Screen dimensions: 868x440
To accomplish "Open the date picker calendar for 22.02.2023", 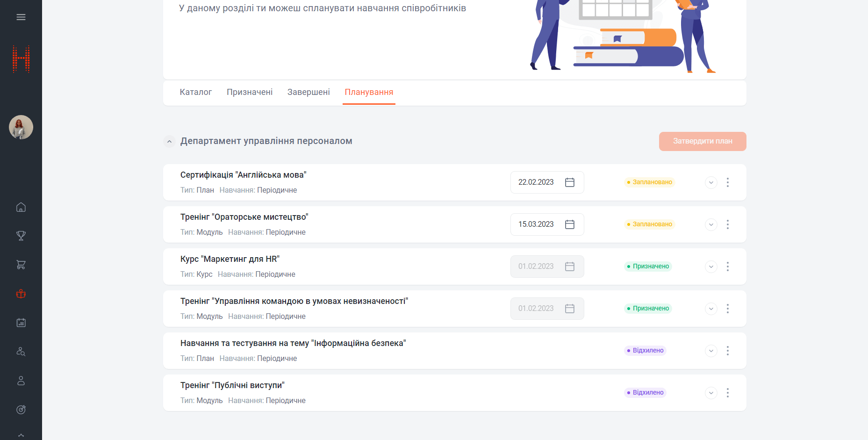I will 569,182.
